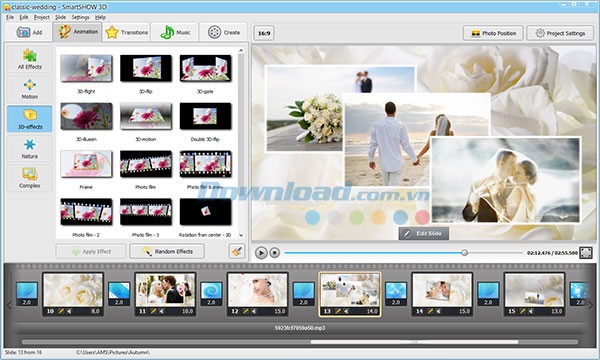
Task: Click the preview playback position slider handle
Action: 464,253
